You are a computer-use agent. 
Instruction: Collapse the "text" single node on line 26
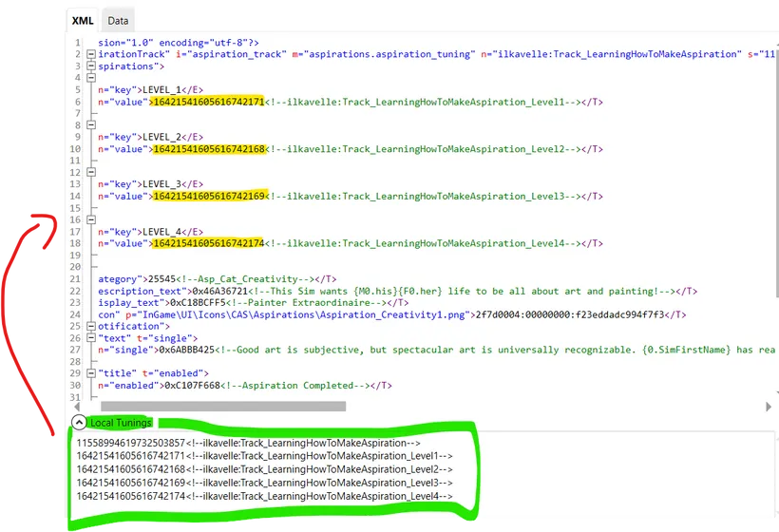pyautogui.click(x=91, y=337)
